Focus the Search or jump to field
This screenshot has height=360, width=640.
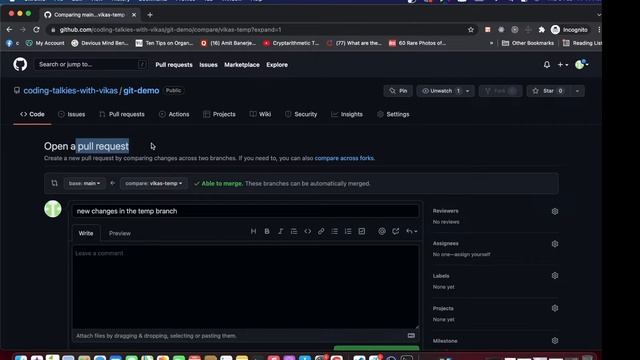point(91,64)
